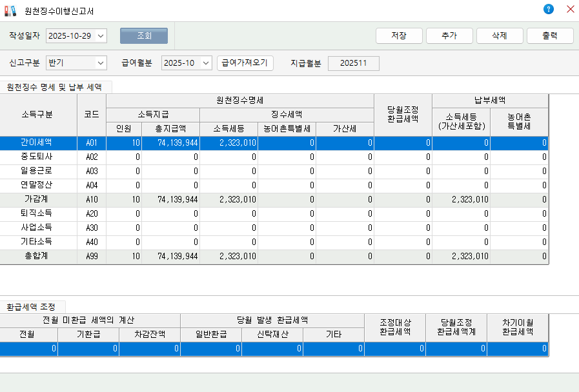
Task: Select the 간이세액 row label
Action: (38, 142)
